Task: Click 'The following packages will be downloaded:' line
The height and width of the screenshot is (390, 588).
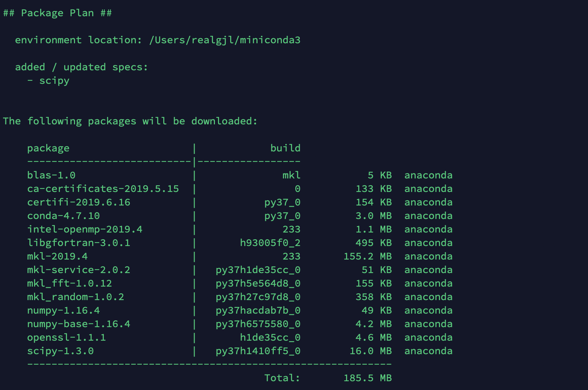Action: coord(130,121)
